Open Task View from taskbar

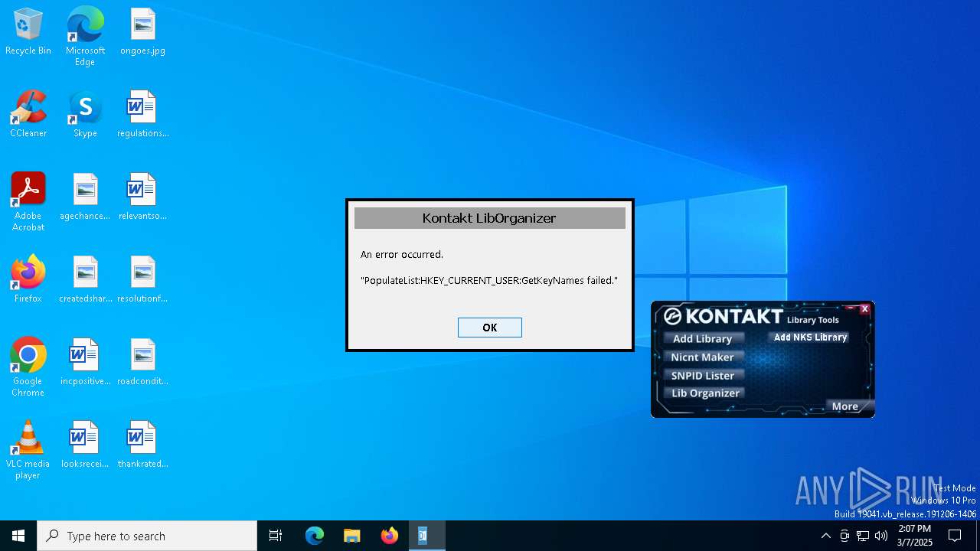[x=276, y=536]
